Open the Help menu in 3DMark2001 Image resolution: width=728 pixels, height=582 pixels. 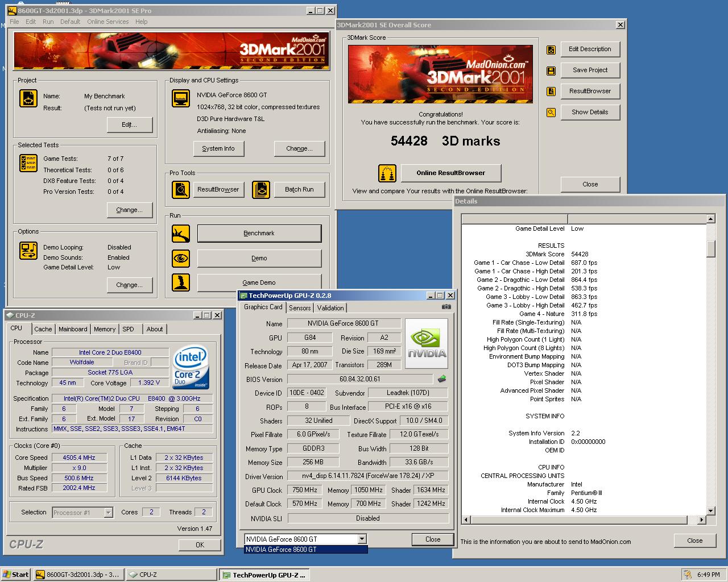(x=142, y=22)
